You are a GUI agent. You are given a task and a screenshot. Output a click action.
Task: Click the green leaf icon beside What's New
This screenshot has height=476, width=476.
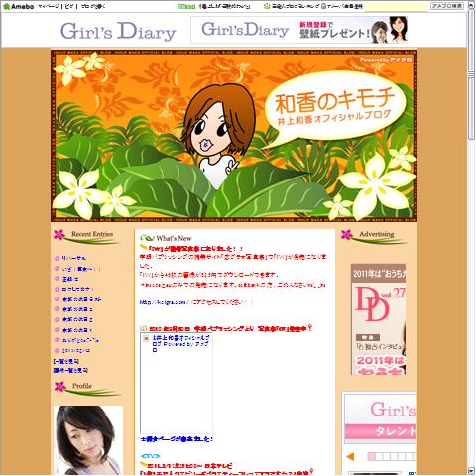click(147, 238)
